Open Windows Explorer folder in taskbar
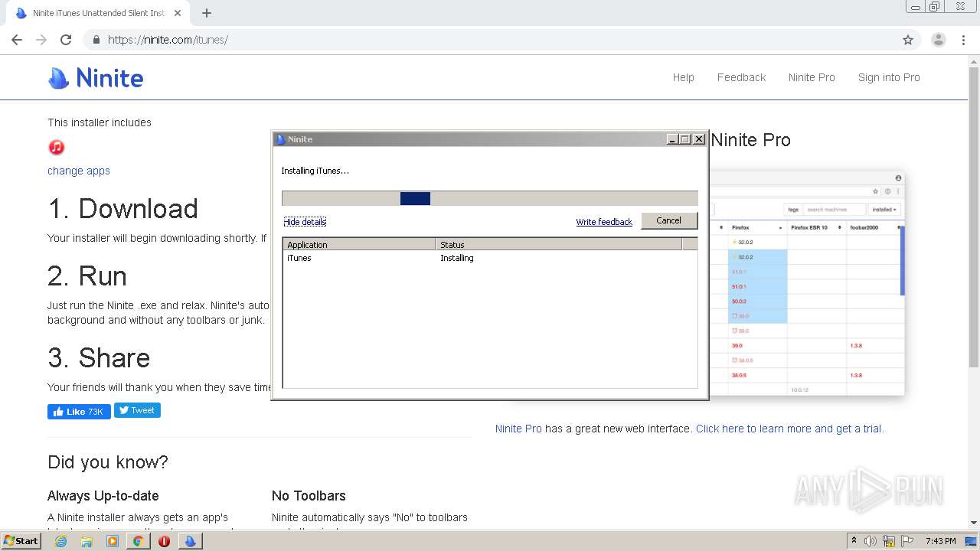Screen dimensions: 980x551 click(87, 541)
